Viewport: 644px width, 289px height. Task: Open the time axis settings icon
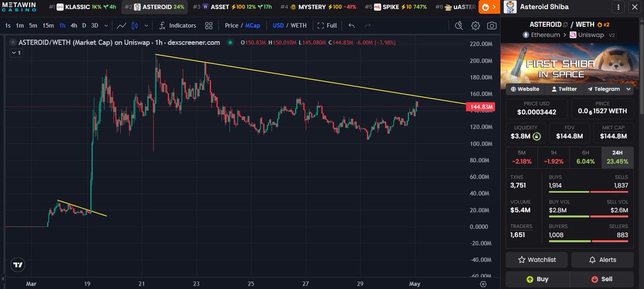(484, 284)
